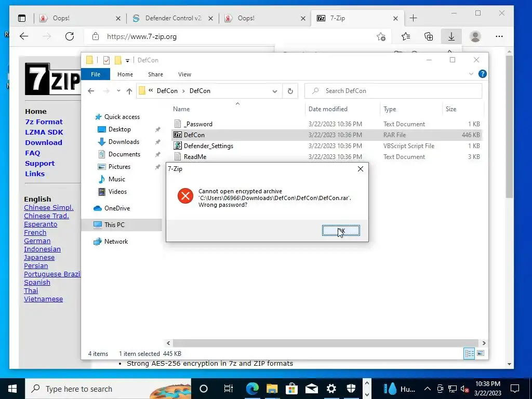
Task: Refresh the DefCon folder view
Action: coord(290,91)
